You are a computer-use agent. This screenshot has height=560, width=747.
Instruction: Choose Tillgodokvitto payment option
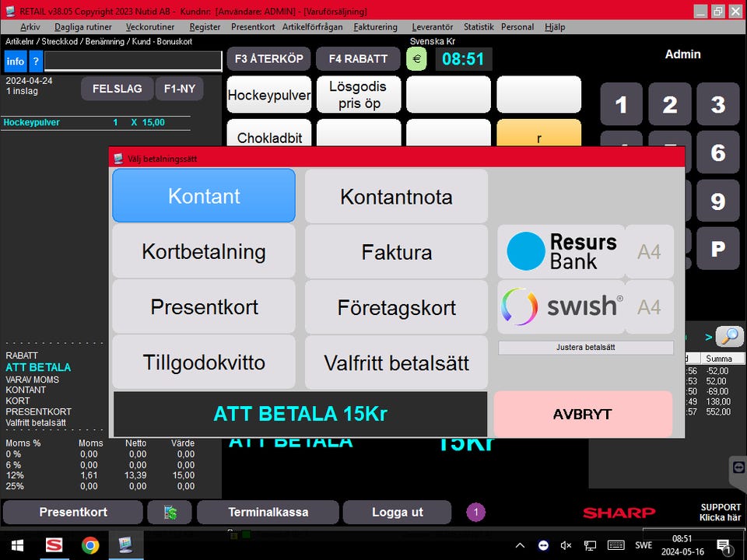click(x=204, y=362)
